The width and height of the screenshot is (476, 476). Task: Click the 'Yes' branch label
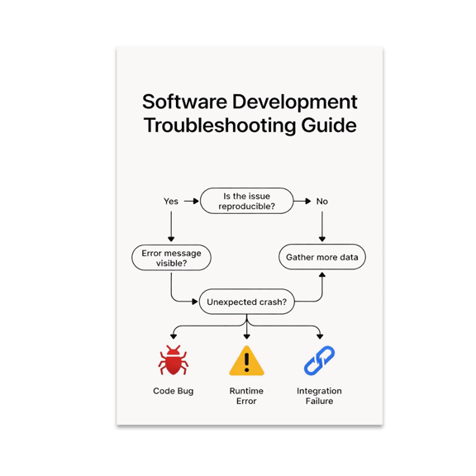pos(171,202)
